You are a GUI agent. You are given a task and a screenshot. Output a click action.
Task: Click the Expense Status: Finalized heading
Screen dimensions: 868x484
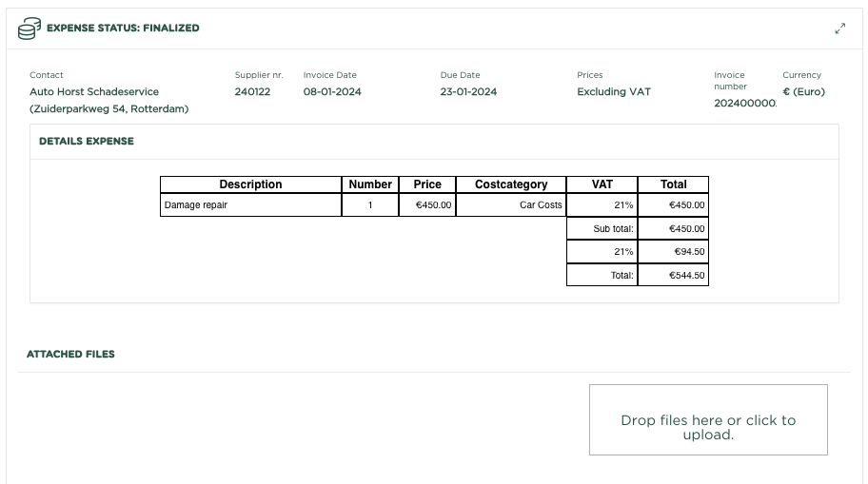click(123, 29)
